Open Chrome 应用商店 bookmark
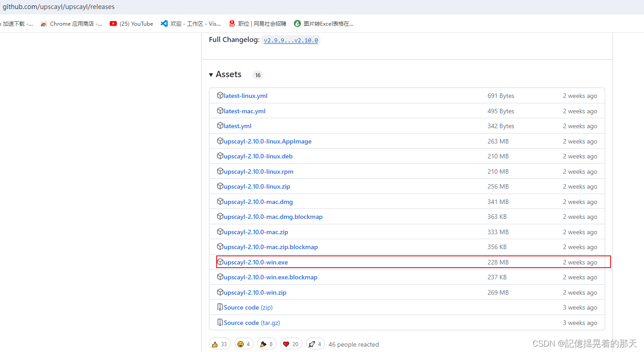 71,24
